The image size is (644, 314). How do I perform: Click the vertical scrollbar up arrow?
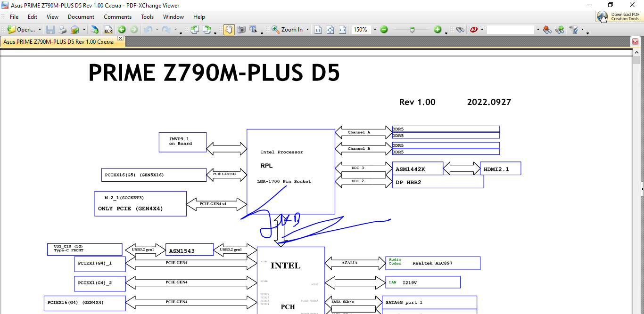(x=636, y=52)
